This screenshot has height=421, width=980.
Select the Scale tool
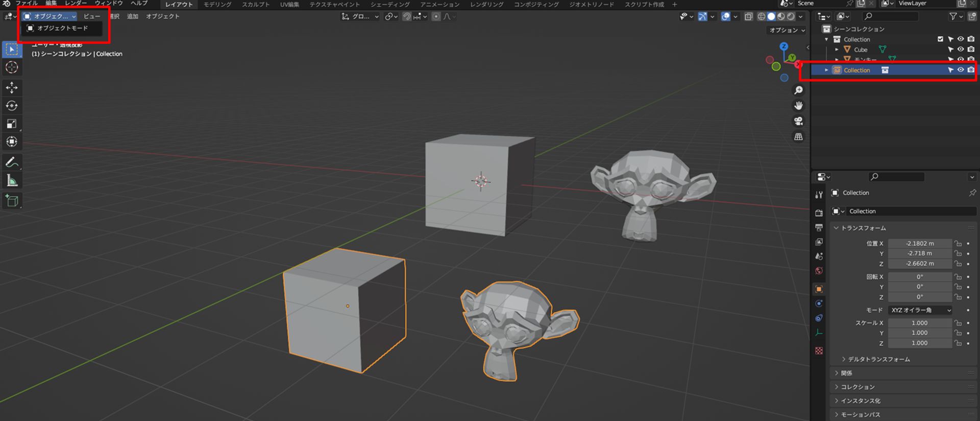tap(12, 124)
